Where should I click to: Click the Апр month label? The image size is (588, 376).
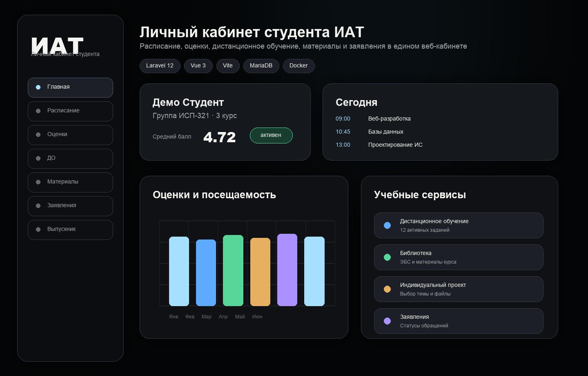tap(223, 317)
